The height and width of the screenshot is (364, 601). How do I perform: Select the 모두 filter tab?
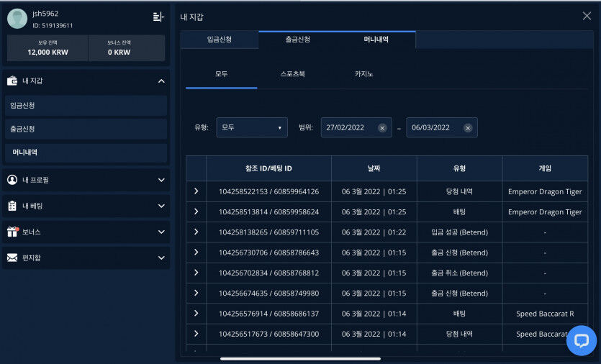[x=221, y=74]
